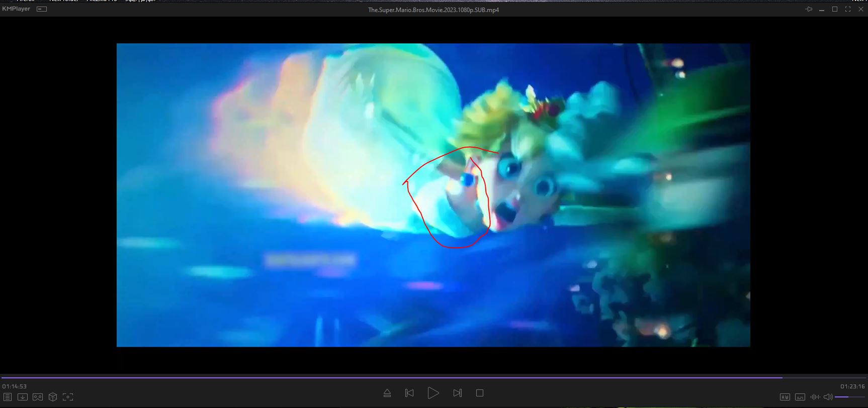Click the compact mode icon beside KMPlayer
Image resolution: width=868 pixels, height=408 pixels.
pos(42,9)
